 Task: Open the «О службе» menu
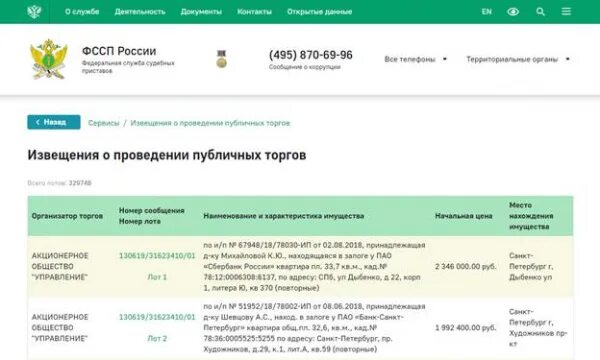(x=82, y=11)
